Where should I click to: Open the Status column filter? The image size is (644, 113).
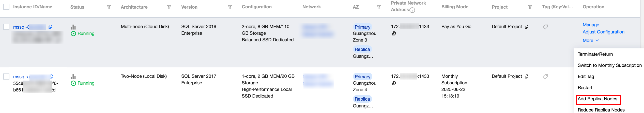(x=109, y=7)
